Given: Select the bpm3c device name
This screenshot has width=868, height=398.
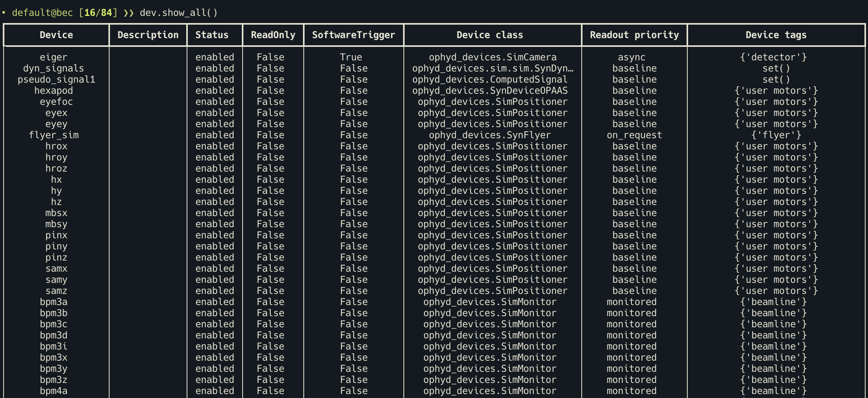Looking at the screenshot, I should [54, 324].
